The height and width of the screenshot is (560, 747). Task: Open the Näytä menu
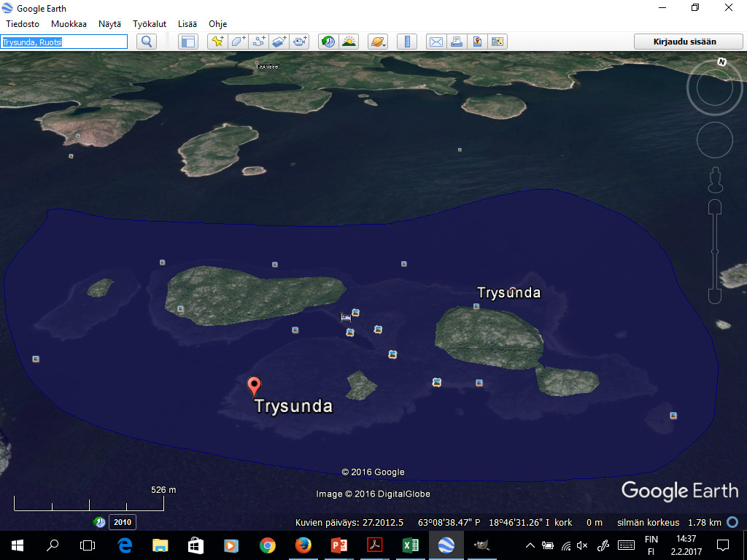pos(109,23)
